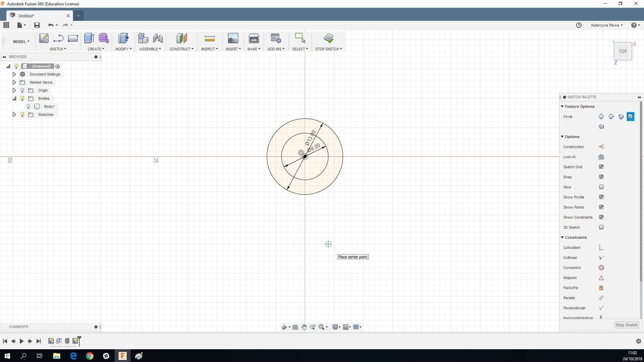Click the Joint assemble icon
Screen dimensions: 644x362
(158, 38)
